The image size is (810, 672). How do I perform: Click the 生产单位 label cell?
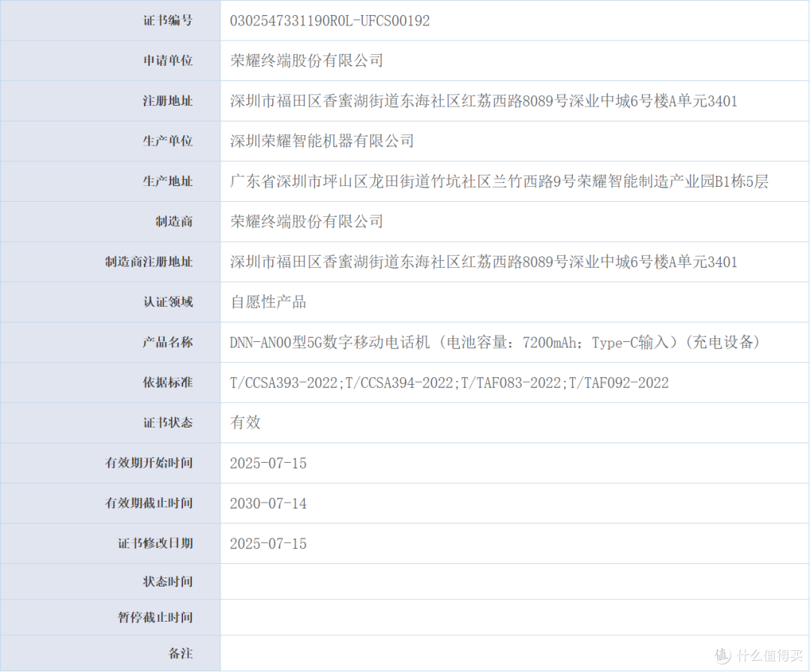coord(110,141)
